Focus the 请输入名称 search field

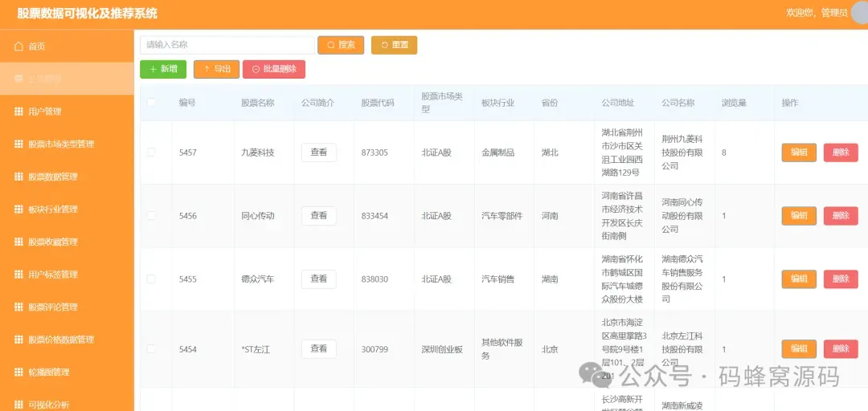tap(227, 46)
